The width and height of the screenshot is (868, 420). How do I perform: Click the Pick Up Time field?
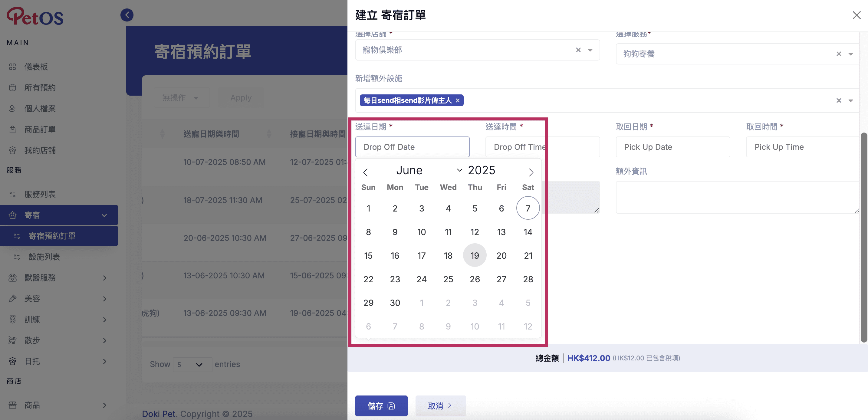[802, 147]
